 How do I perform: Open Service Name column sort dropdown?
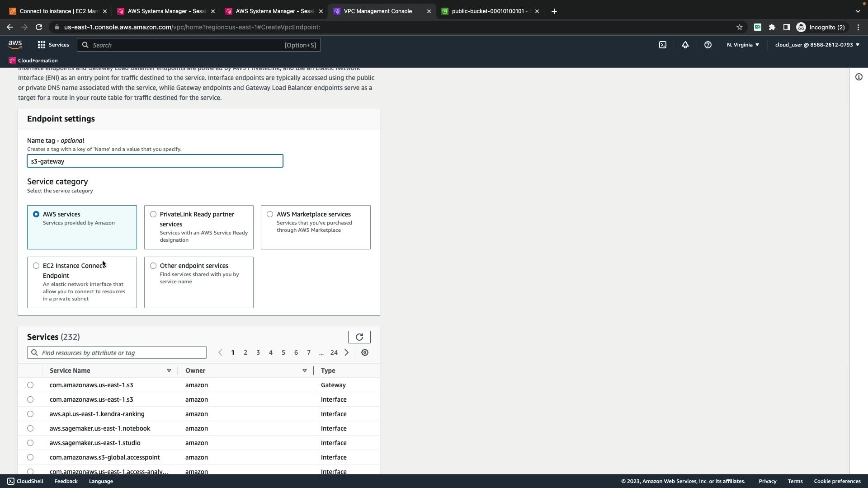coord(169,371)
